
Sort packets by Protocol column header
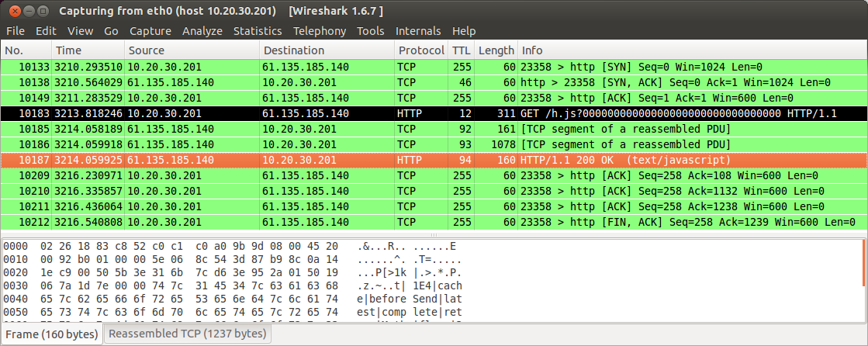420,50
